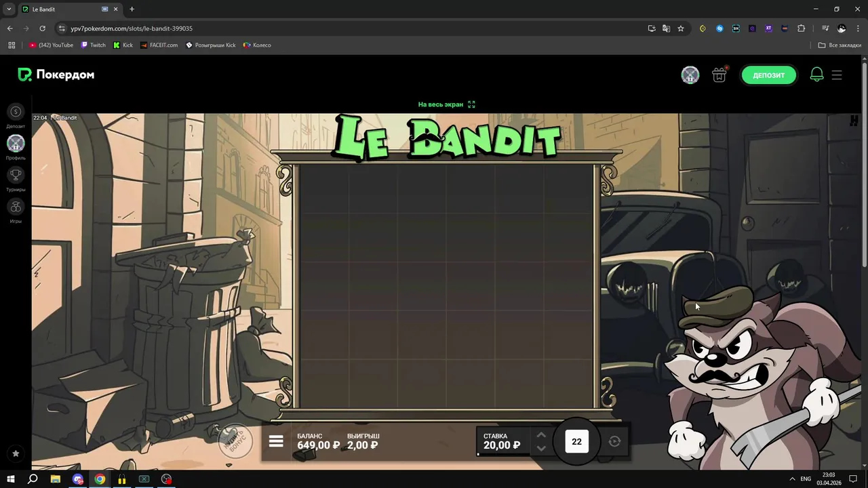
Task: Open the hamburger menu in site header
Action: (837, 75)
